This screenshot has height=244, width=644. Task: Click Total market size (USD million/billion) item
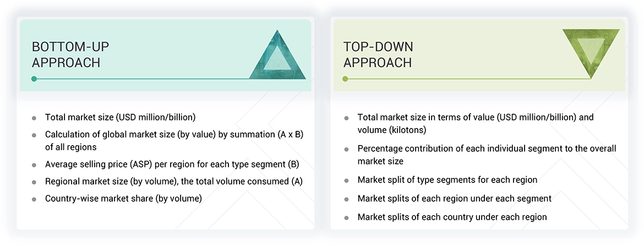[x=120, y=117]
